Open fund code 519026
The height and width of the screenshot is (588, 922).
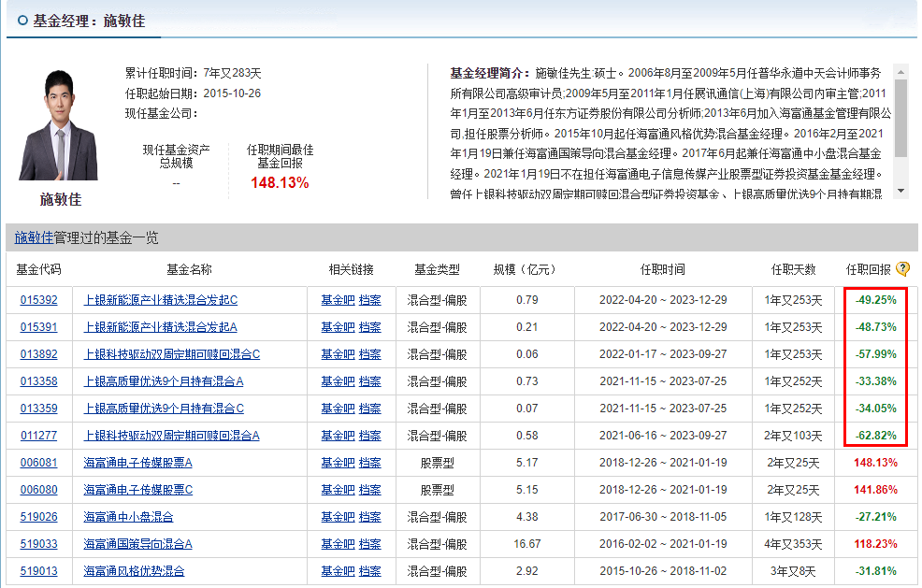pyautogui.click(x=39, y=516)
